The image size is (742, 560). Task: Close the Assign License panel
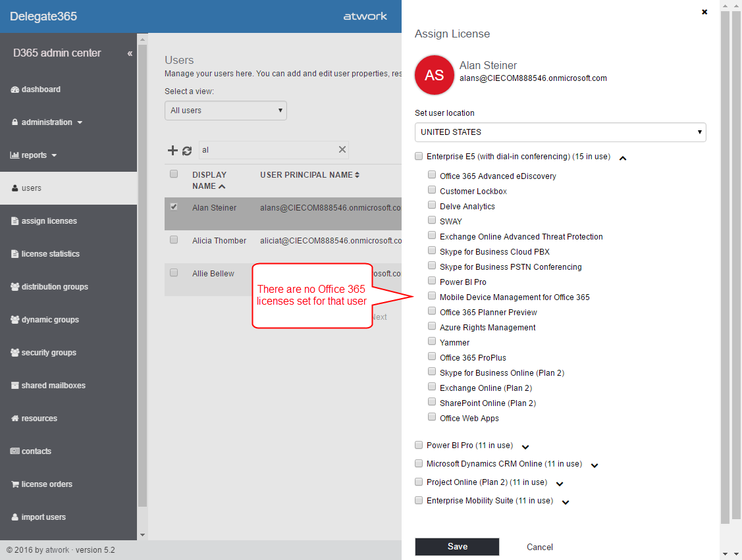(x=704, y=12)
